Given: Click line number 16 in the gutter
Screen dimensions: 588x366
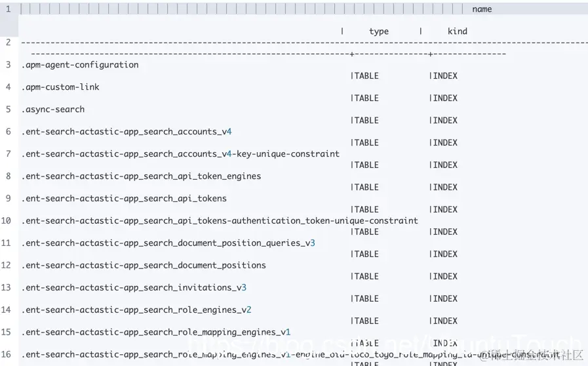Looking at the screenshot, I should tap(6, 354).
